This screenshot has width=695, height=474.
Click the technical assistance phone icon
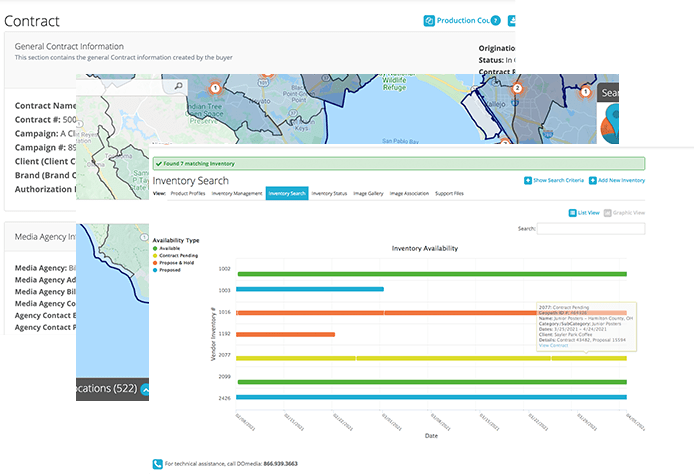click(157, 464)
